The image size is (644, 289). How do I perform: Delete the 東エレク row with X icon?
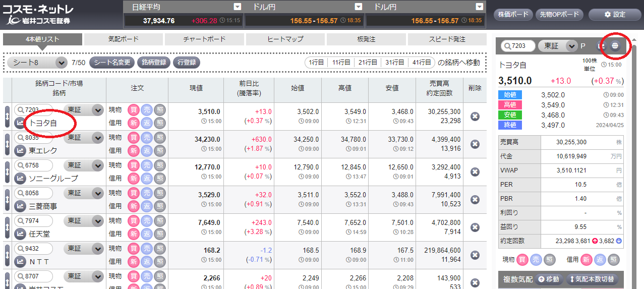tap(475, 144)
